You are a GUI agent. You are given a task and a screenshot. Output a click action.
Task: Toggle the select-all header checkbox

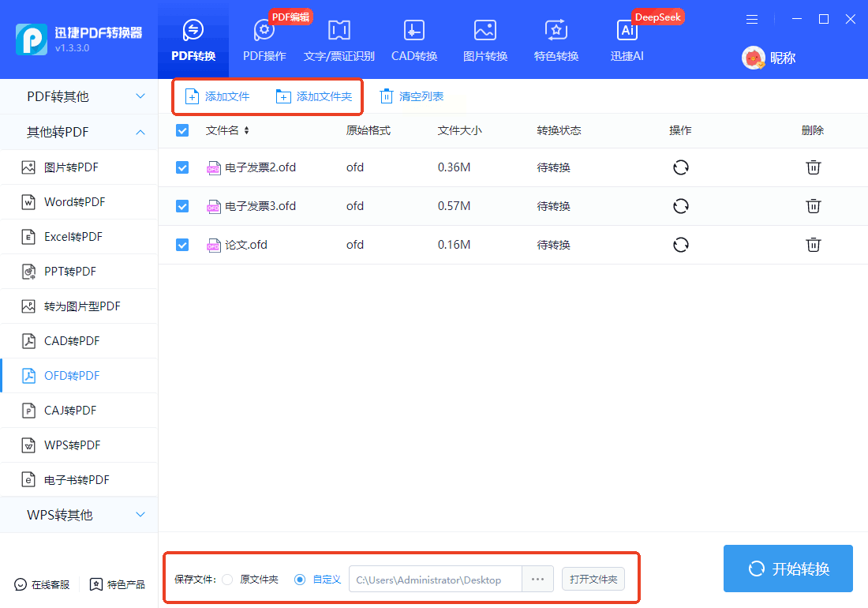pos(182,130)
